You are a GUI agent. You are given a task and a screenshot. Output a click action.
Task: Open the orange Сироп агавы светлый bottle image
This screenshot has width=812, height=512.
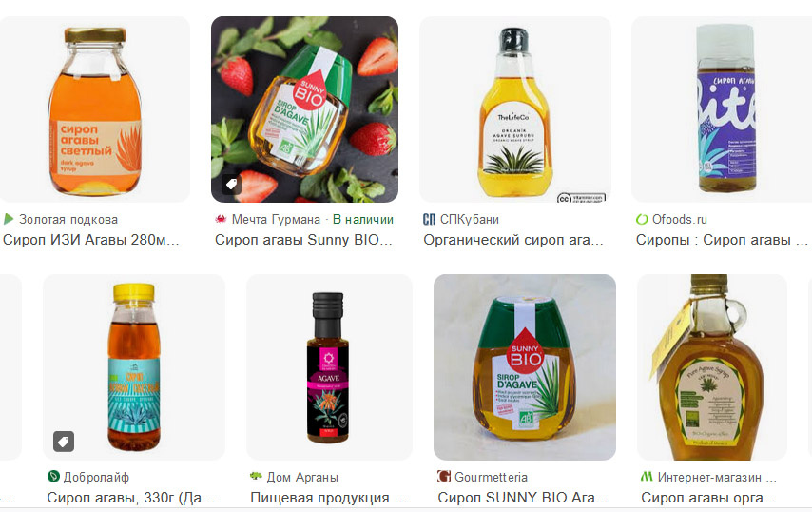point(95,109)
